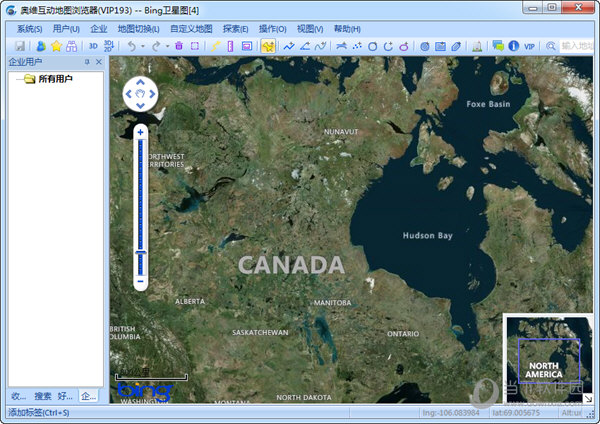600x424 pixels.
Task: Click the zoom out minus button
Action: (x=141, y=283)
